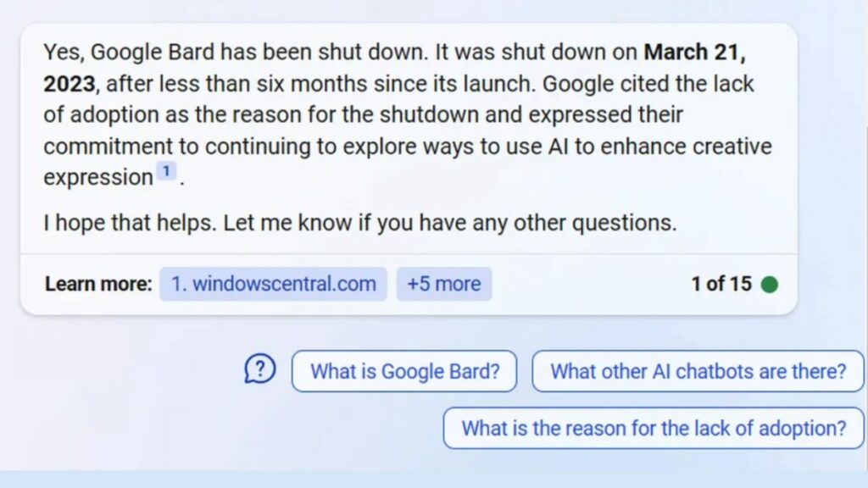The width and height of the screenshot is (868, 488).
Task: Click the word "expression" before the citation
Action: [97, 177]
